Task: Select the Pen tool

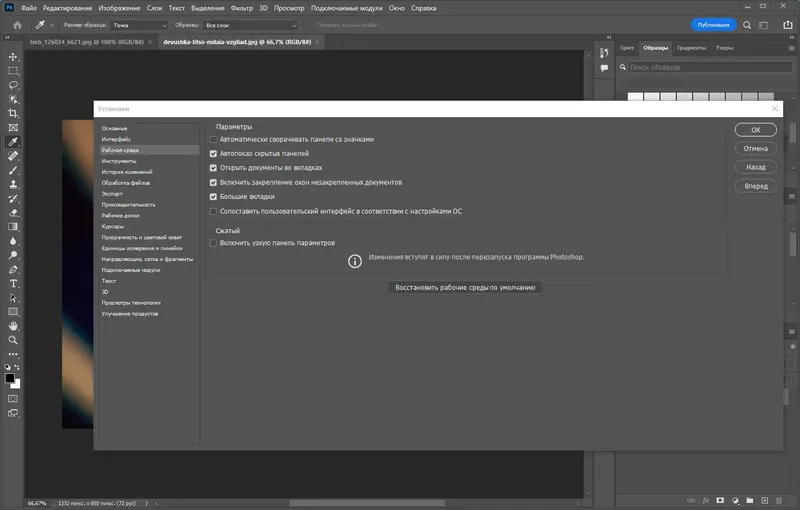Action: 13,269
